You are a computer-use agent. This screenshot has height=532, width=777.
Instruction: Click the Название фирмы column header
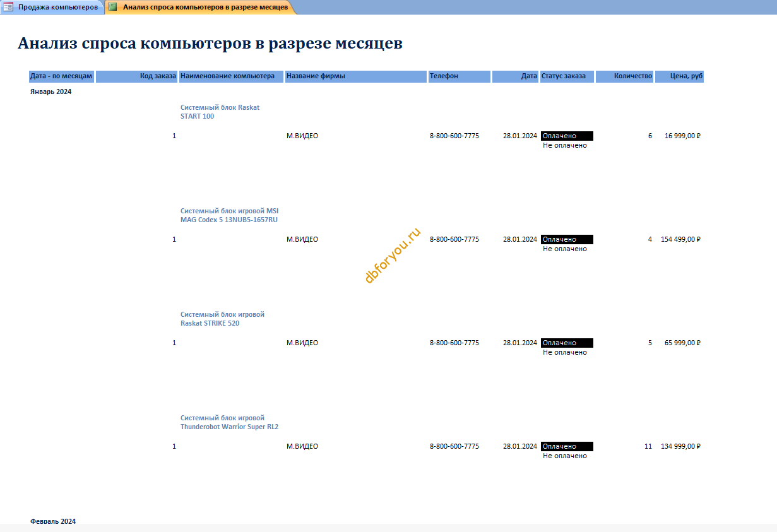(356, 76)
